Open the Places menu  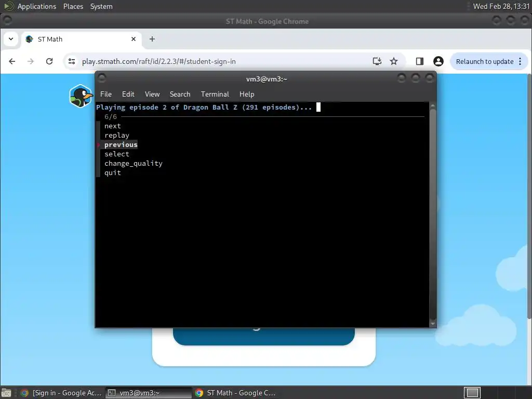click(73, 6)
